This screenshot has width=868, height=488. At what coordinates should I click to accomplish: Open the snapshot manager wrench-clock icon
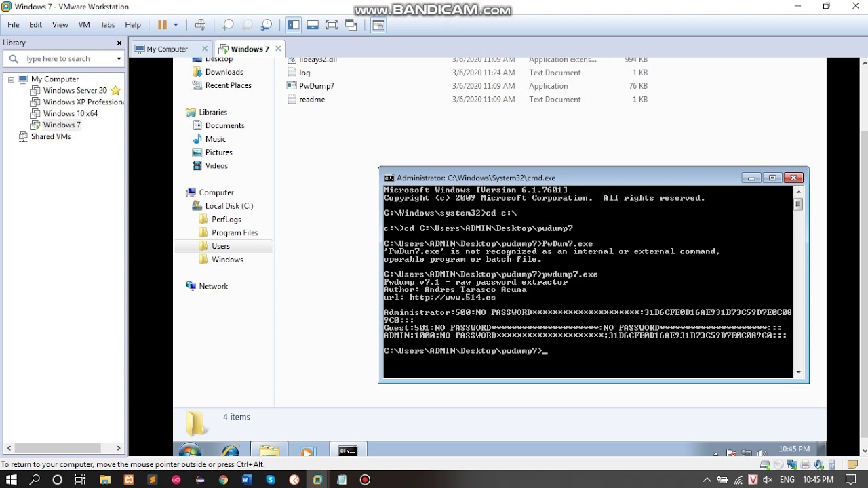point(267,25)
